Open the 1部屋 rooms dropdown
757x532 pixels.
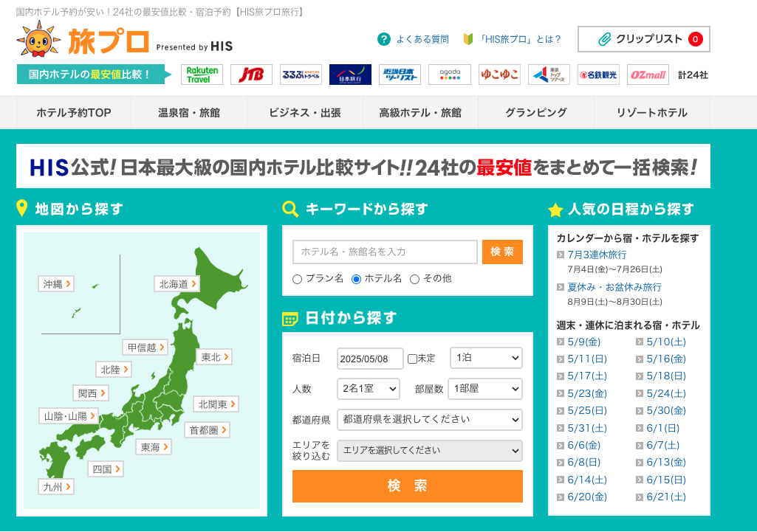pos(485,389)
